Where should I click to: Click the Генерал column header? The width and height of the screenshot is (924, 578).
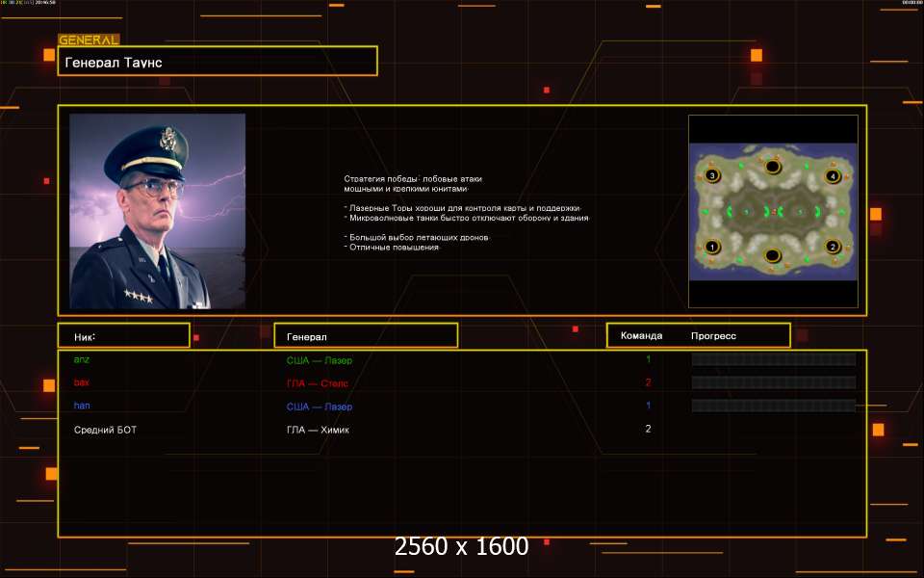[366, 336]
